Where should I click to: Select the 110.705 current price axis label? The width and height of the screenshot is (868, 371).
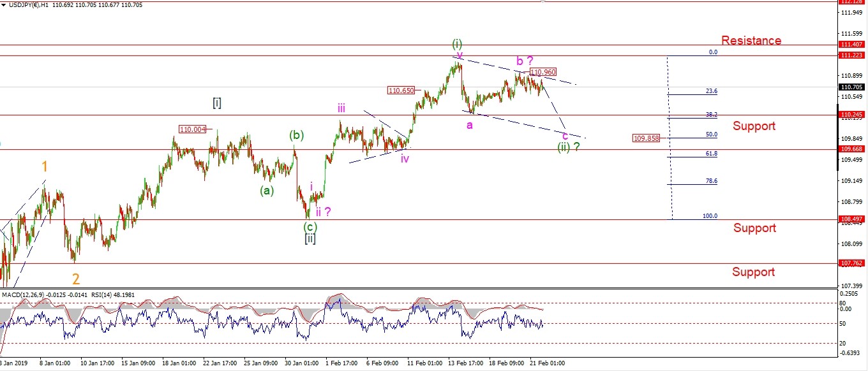click(852, 87)
